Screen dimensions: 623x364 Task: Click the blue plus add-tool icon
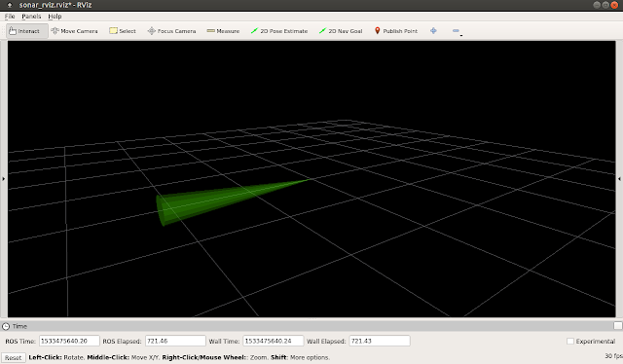(433, 30)
